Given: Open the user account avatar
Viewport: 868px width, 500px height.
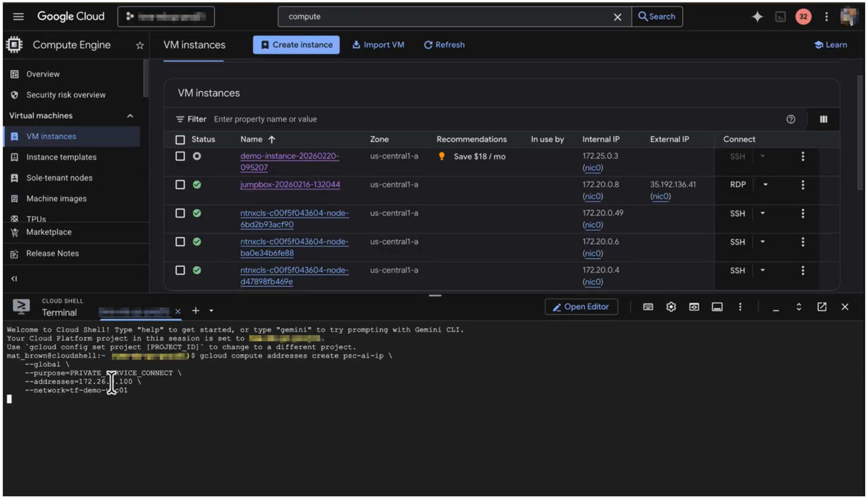Looking at the screenshot, I should (849, 17).
